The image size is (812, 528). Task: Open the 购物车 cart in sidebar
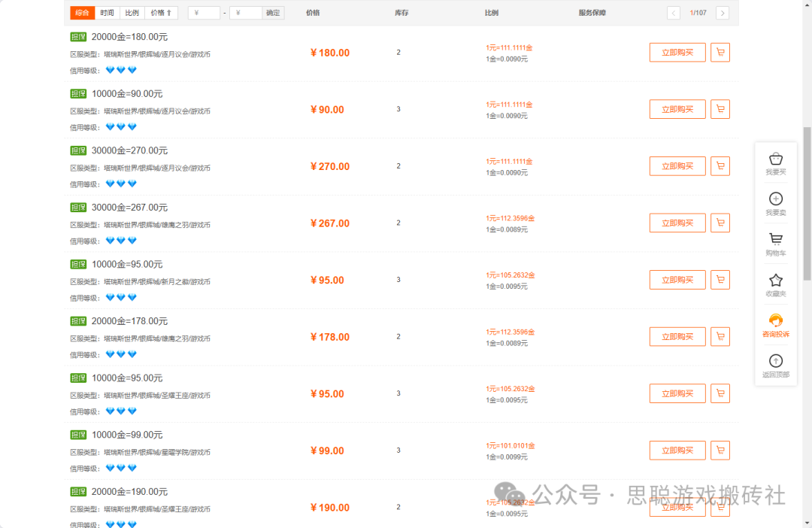776,240
